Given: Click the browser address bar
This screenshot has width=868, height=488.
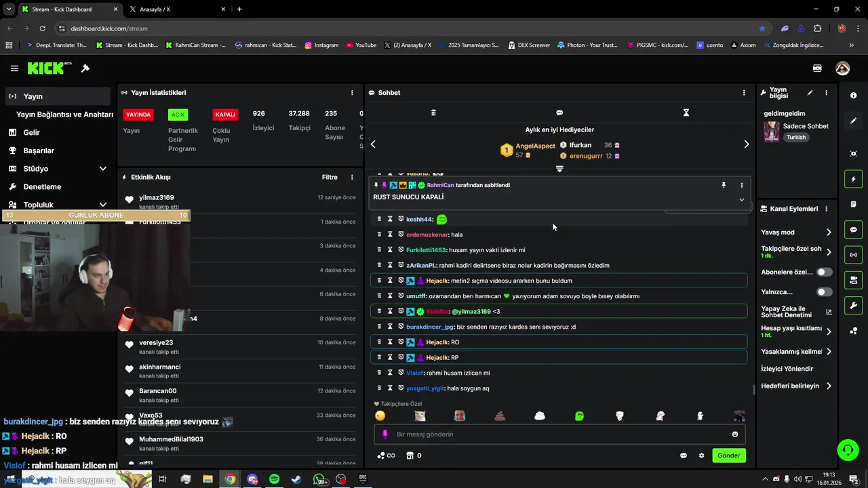Looking at the screenshot, I should click(407, 28).
